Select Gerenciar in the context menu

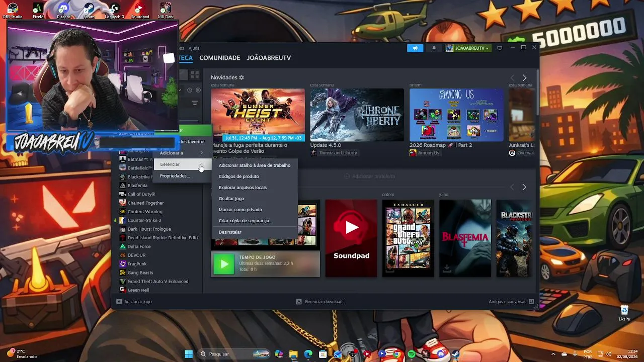coord(182,164)
